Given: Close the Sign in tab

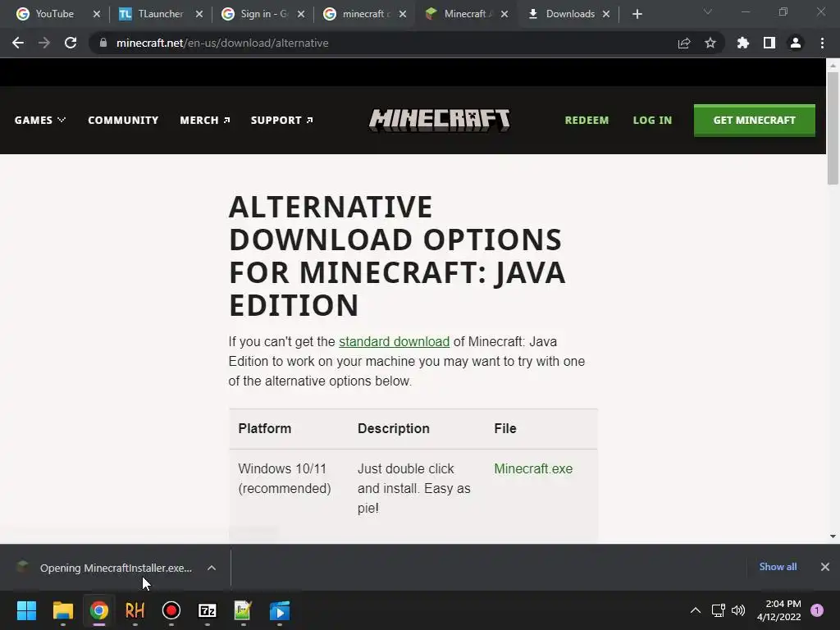Looking at the screenshot, I should coord(301,14).
